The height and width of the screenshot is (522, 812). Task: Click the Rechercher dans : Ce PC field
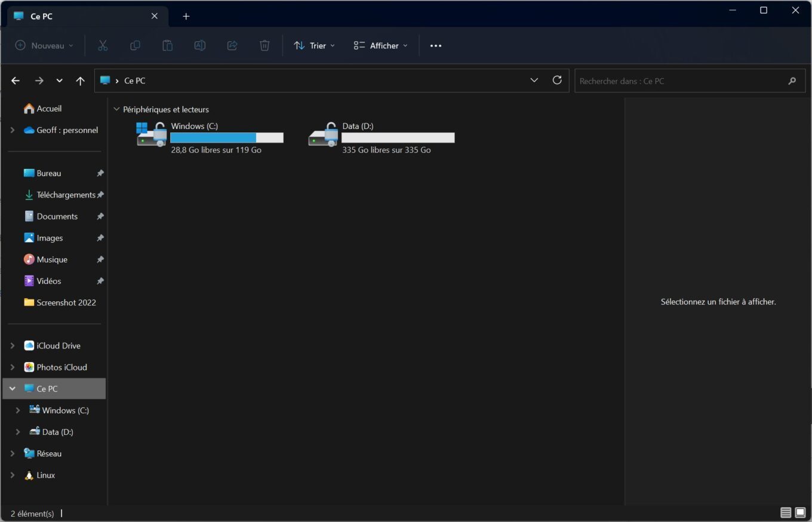click(690, 81)
